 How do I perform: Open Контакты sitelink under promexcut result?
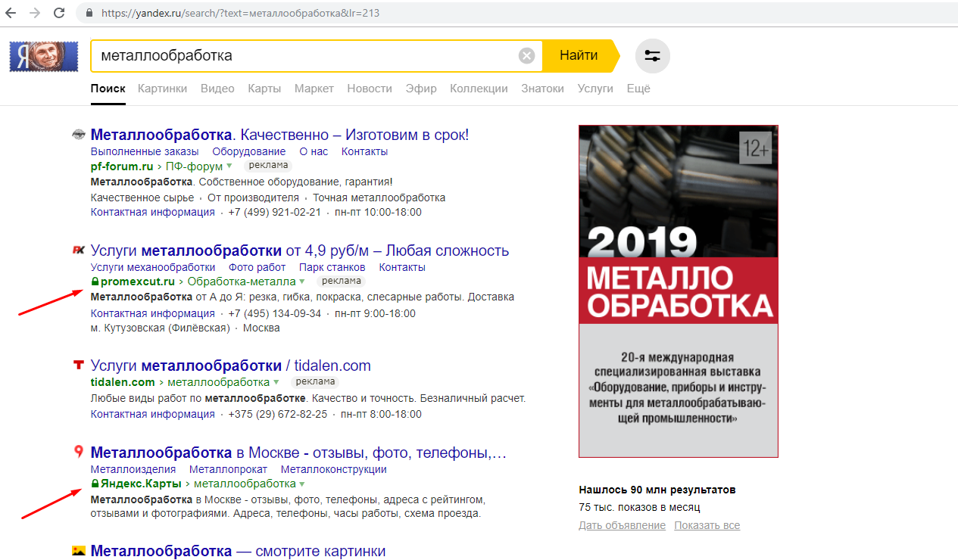402,267
